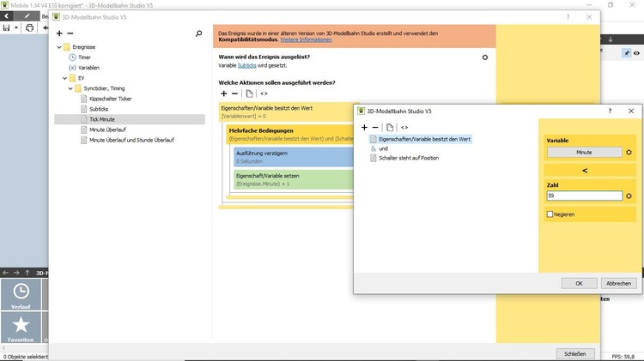Click back arrow in bottom-left navigation bar
This screenshot has width=644, height=361.
point(6,273)
